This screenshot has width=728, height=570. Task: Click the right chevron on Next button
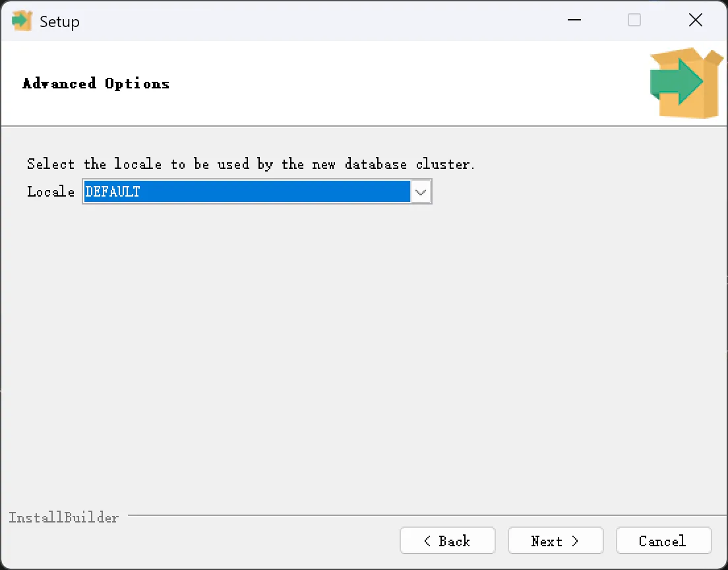575,541
